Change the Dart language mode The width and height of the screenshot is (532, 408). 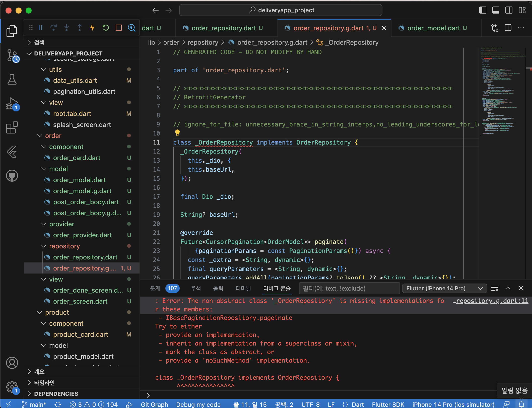pos(358,404)
